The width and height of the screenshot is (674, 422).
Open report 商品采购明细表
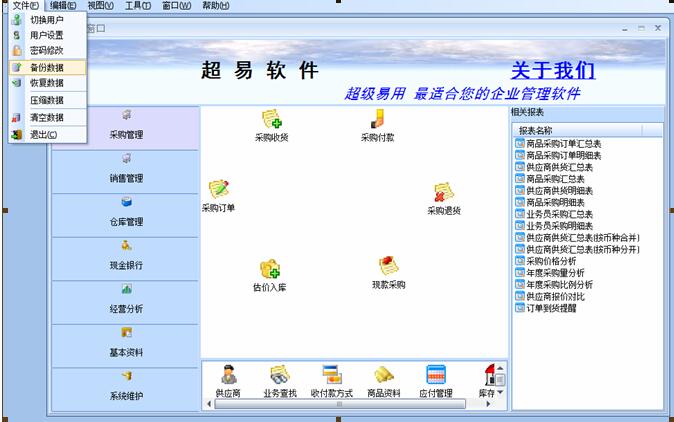coord(550,202)
